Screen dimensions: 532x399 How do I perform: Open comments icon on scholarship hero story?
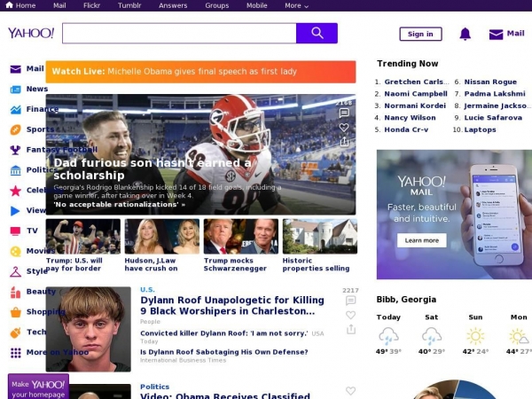[x=344, y=113]
